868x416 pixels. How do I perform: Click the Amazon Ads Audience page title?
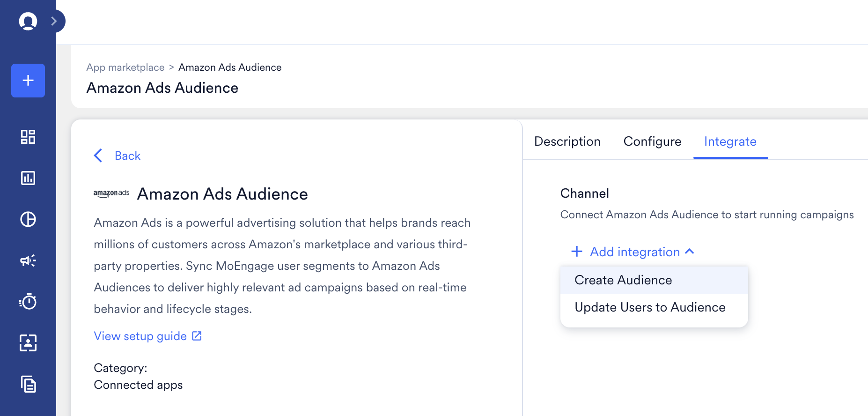point(162,88)
